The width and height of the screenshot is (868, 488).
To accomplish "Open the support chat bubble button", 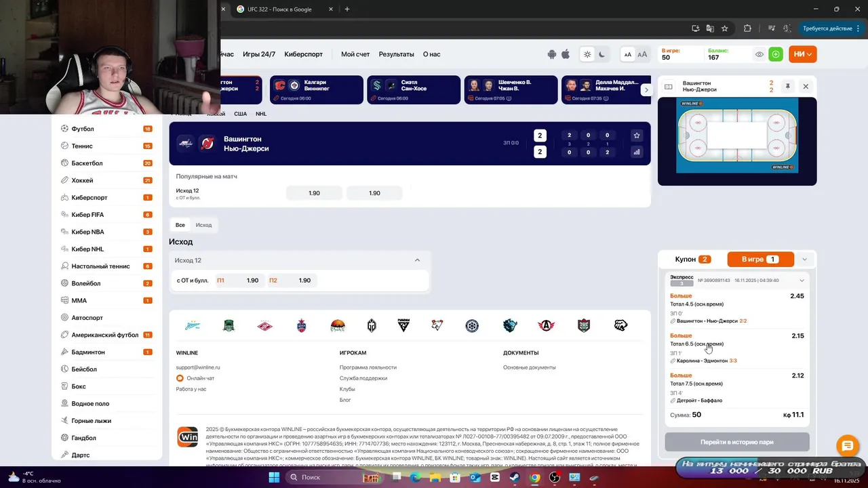I will (x=846, y=446).
